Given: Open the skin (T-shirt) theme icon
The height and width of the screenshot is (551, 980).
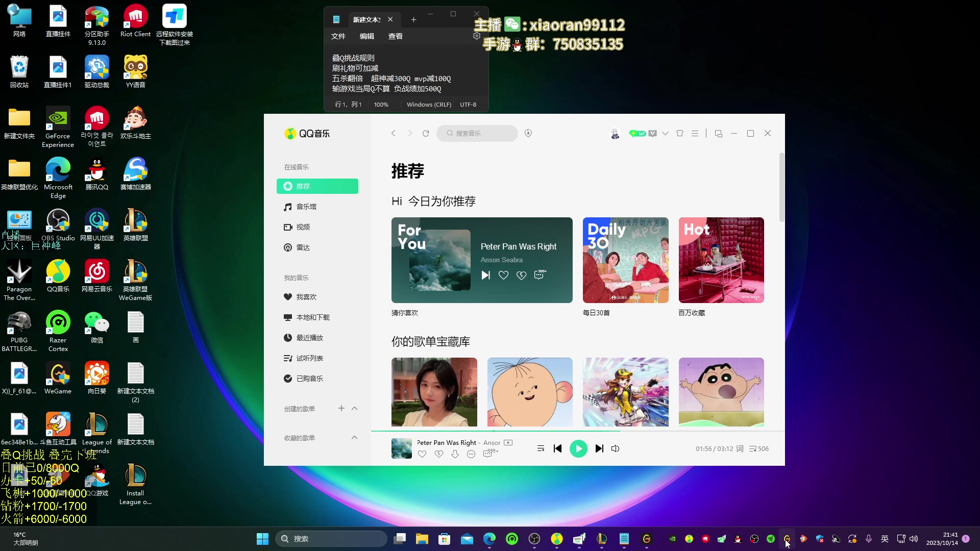Looking at the screenshot, I should tap(680, 134).
